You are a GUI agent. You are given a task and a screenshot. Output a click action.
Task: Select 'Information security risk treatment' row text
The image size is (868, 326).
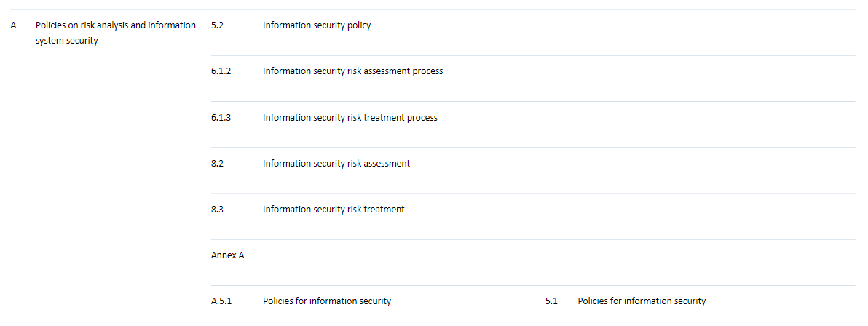334,210
